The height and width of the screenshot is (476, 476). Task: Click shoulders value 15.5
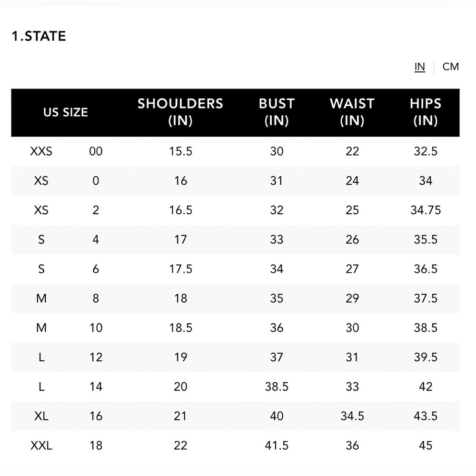click(x=180, y=151)
